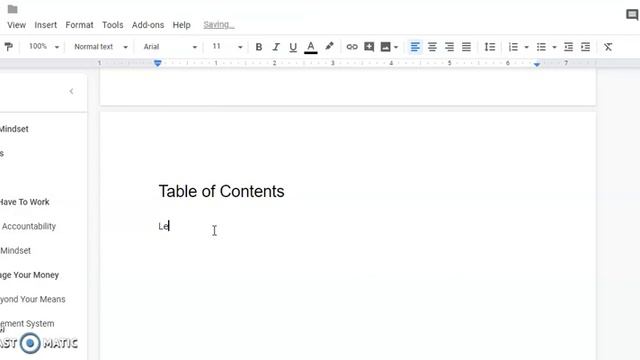This screenshot has width=640, height=360.
Task: Toggle numbered list
Action: point(513,47)
